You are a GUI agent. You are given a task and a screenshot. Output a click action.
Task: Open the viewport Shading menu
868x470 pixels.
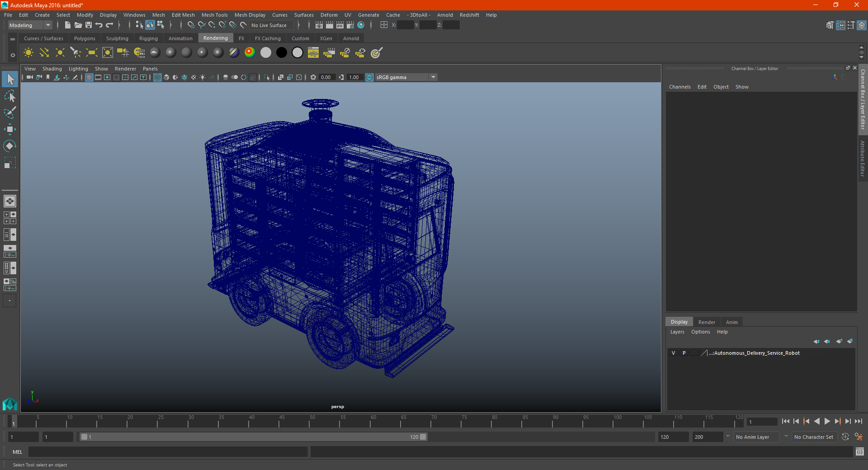coord(52,69)
